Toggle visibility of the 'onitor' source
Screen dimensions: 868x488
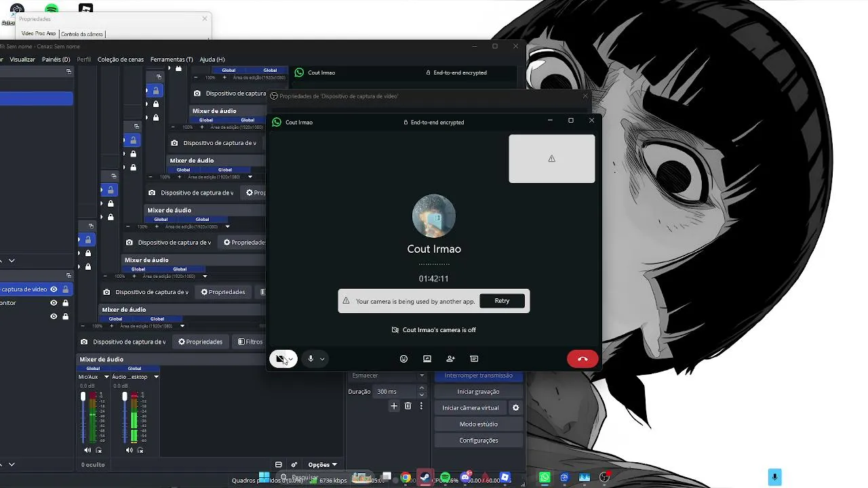click(x=54, y=303)
